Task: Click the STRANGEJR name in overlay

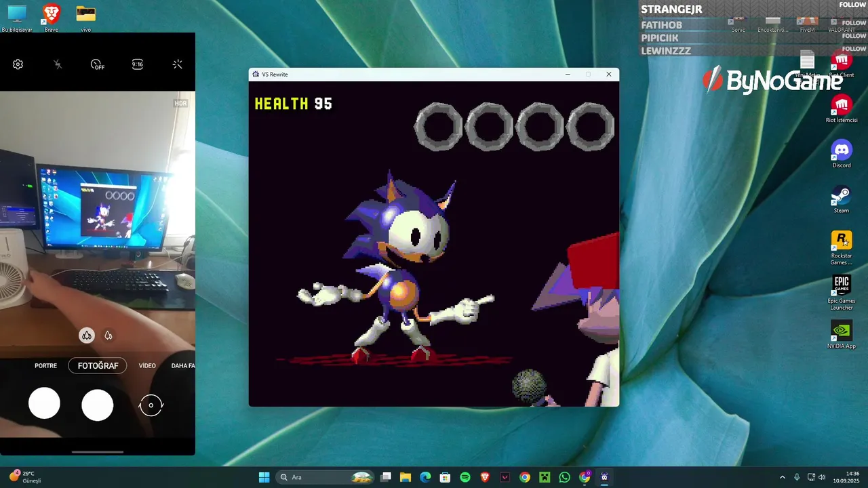Action: [672, 9]
